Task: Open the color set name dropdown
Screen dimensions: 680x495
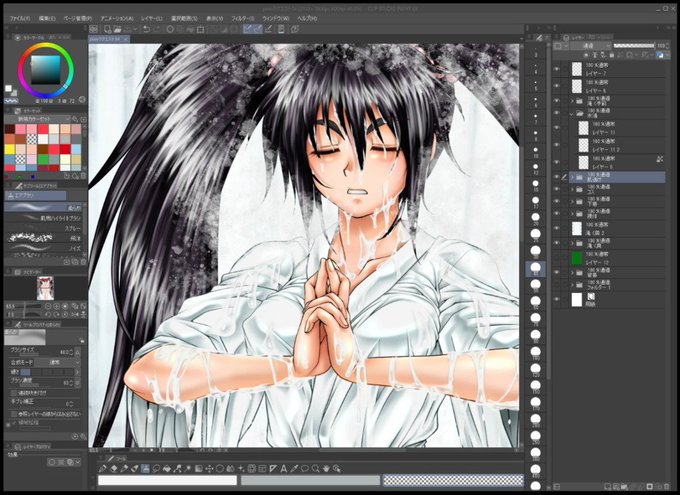Action: tap(38, 119)
